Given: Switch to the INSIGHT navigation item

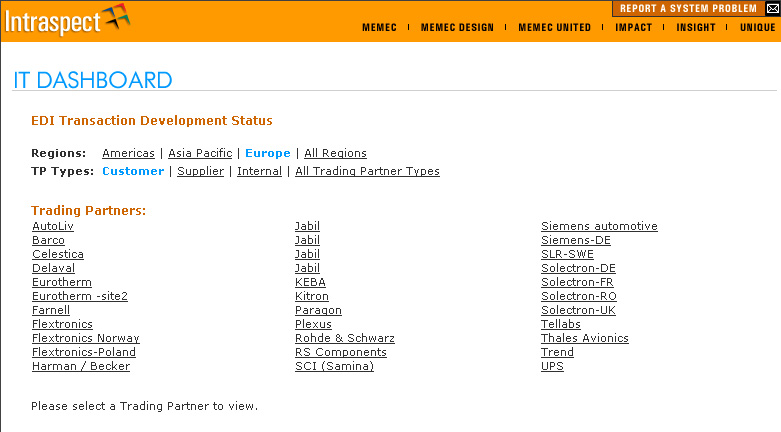Looking at the screenshot, I should 696,27.
